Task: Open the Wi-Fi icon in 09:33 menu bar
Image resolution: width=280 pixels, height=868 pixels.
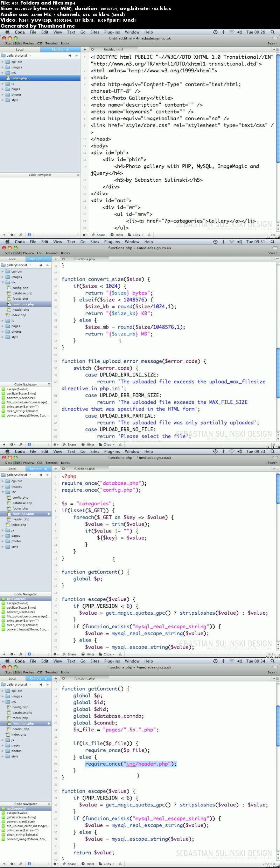Action: (232, 451)
